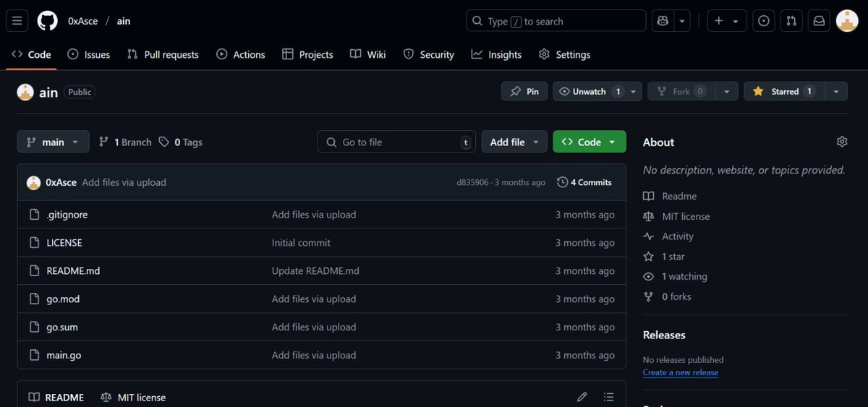
Task: Open commit d835906
Action: (472, 182)
